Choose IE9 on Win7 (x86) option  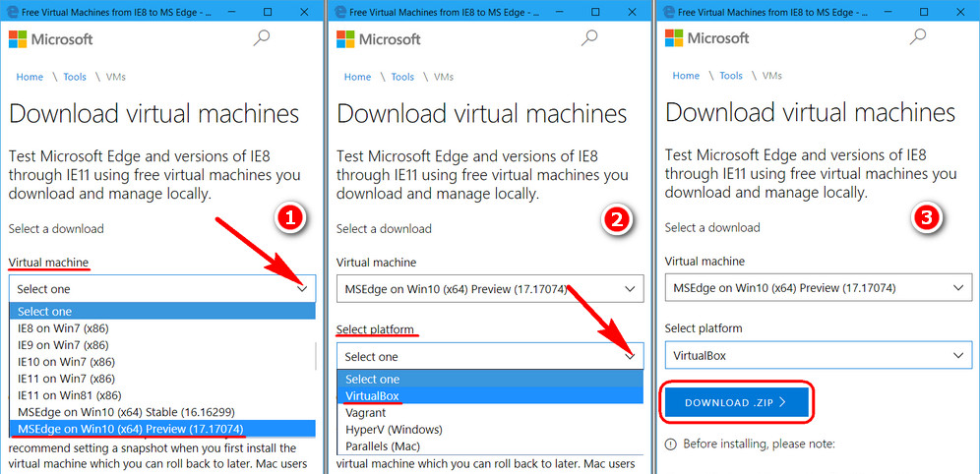tap(162, 345)
